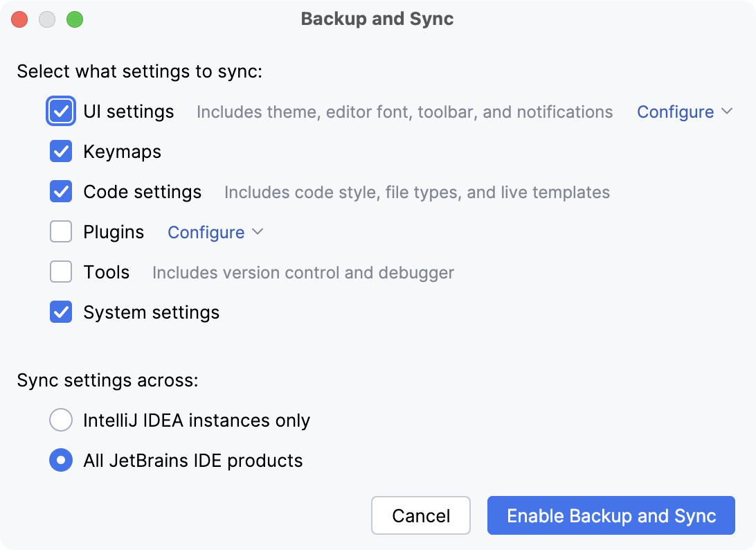The image size is (756, 550).
Task: Uncheck the UI settings checkbox
Action: (61, 111)
